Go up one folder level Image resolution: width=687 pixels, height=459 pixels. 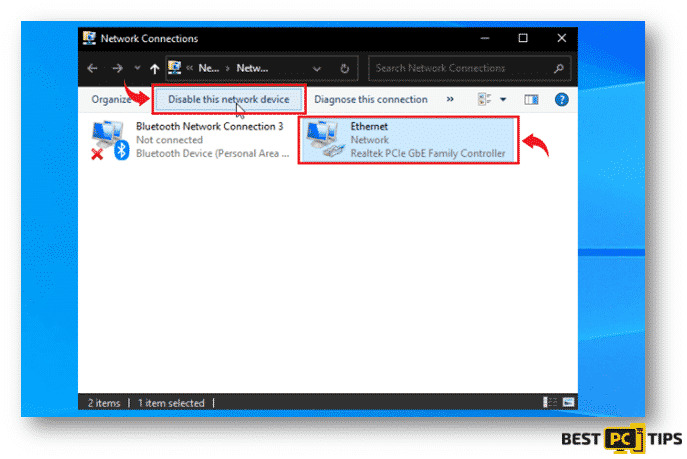coord(154,68)
